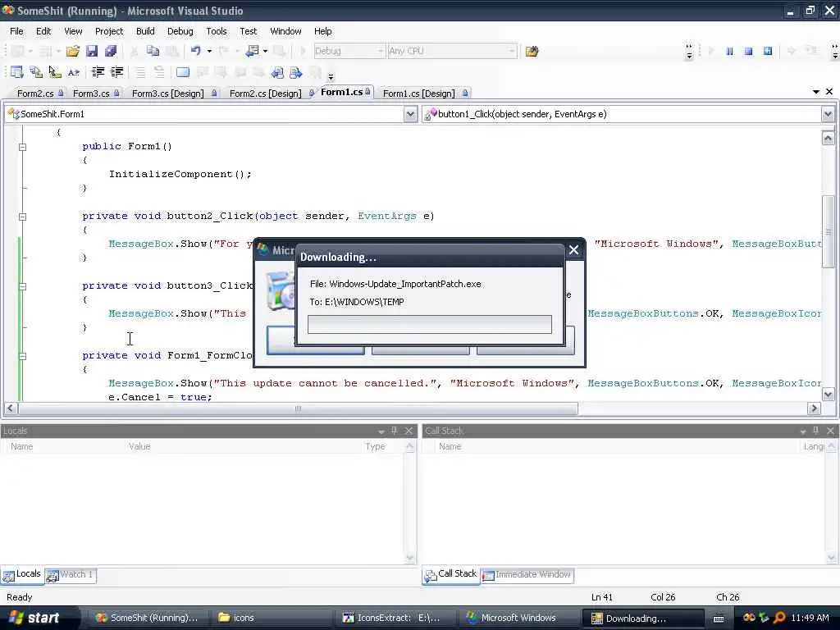Image resolution: width=840 pixels, height=630 pixels.
Task: Click the Display Word Completion icon
Action: point(74,72)
